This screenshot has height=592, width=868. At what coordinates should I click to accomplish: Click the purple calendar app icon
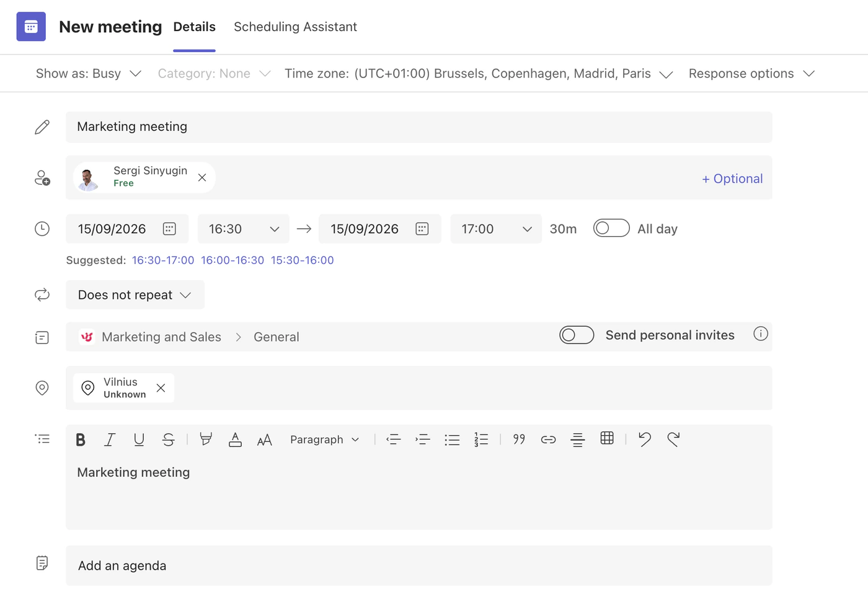coord(31,27)
